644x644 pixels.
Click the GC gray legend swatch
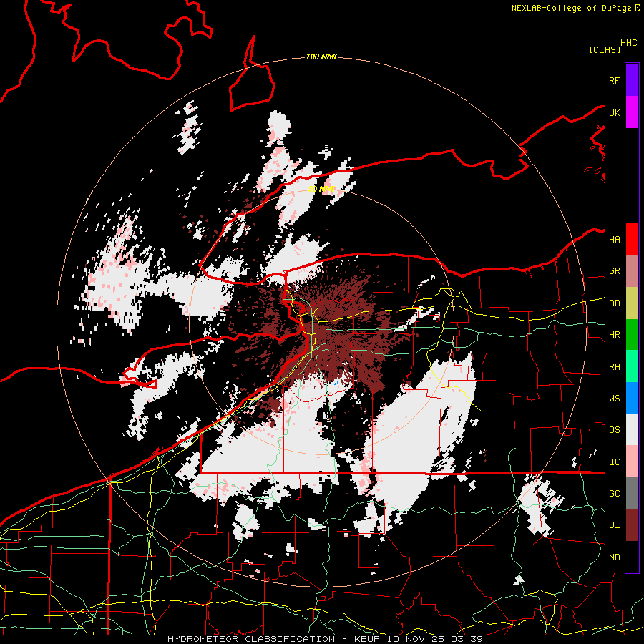(x=632, y=493)
